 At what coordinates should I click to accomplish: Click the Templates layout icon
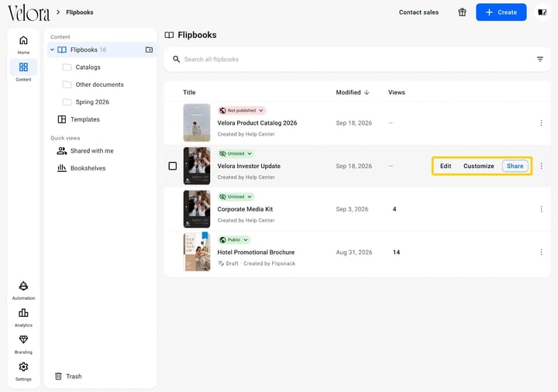pyautogui.click(x=62, y=119)
